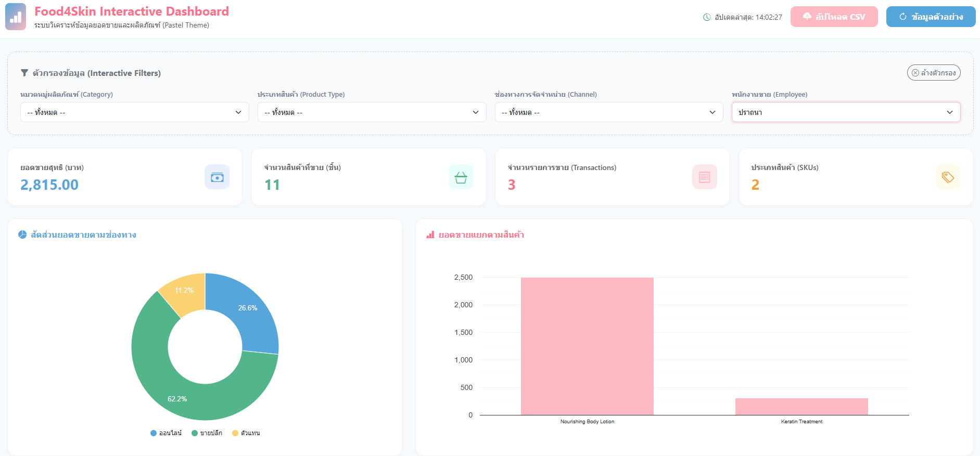980x456 pixels.
Task: Open the Channel dropdown
Action: [x=609, y=112]
